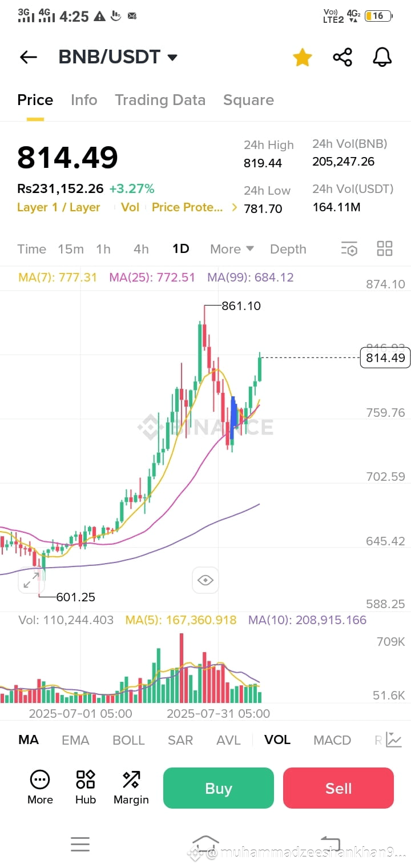
Task: Tap the large 814.49 last price
Action: click(68, 158)
